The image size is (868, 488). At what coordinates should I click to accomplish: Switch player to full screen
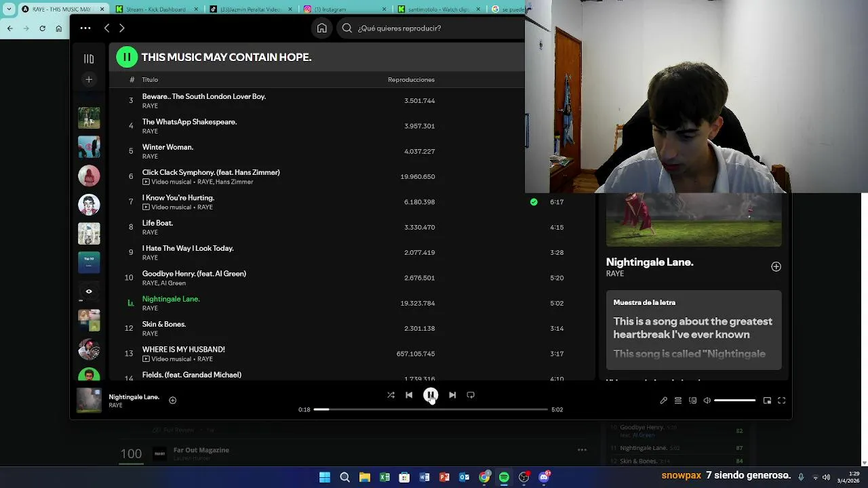pyautogui.click(x=781, y=401)
